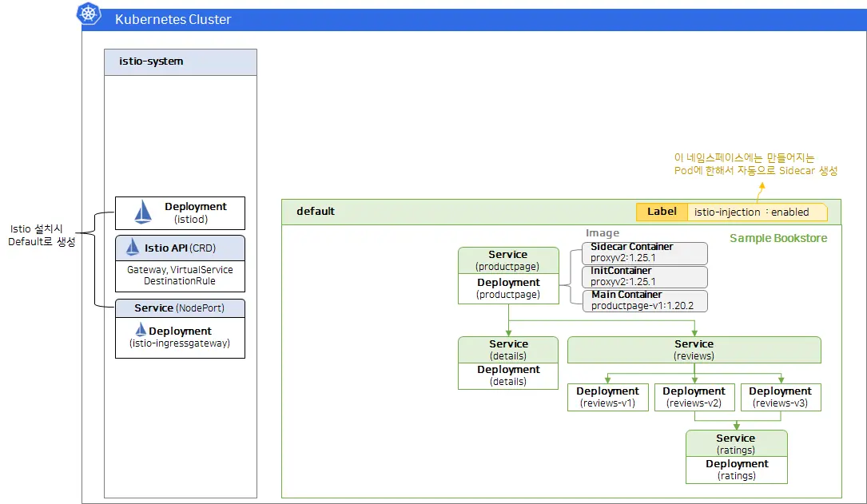Click the Main Container productpage-v1 box
Viewport: 867px width, 504px height.
coord(644,301)
